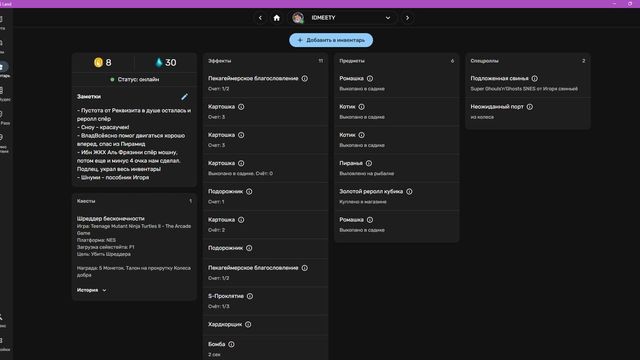
Task: Open info icon for Бомба effect
Action: click(231, 344)
